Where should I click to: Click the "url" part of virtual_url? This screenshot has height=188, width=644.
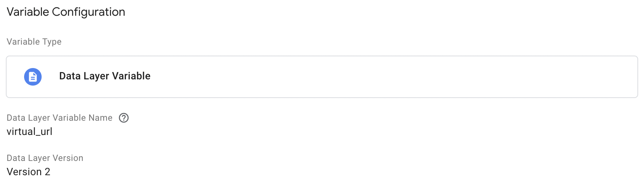point(46,132)
